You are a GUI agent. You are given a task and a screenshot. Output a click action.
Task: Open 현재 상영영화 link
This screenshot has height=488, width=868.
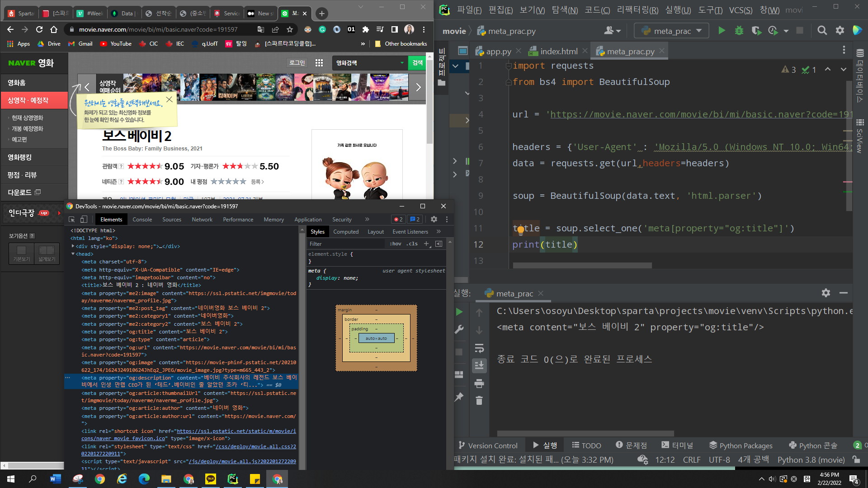pyautogui.click(x=27, y=117)
